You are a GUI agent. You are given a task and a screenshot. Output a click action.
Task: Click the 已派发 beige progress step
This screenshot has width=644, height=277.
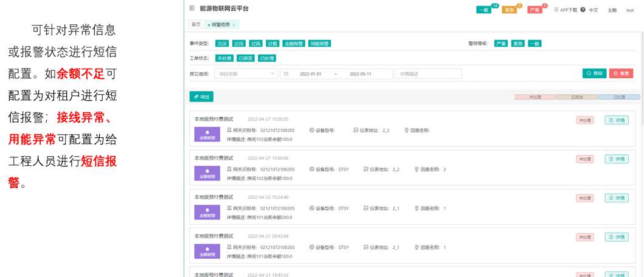576,97
